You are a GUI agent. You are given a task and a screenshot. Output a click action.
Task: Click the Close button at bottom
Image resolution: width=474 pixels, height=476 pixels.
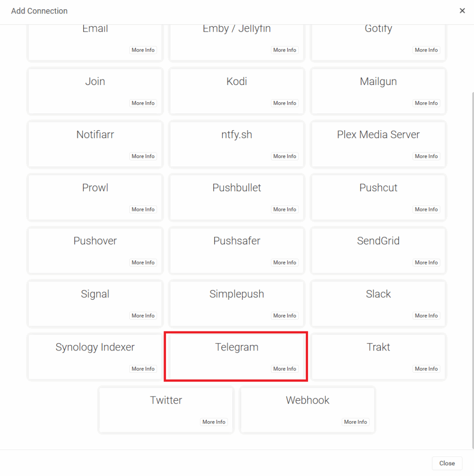447,463
